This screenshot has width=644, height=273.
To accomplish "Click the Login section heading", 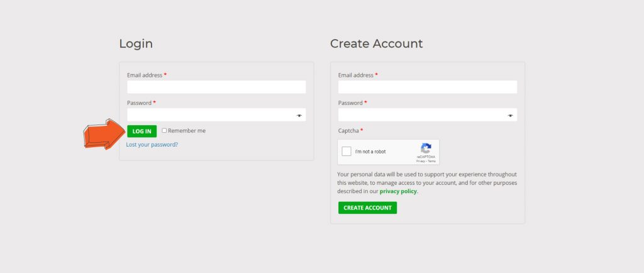I will point(136,44).
